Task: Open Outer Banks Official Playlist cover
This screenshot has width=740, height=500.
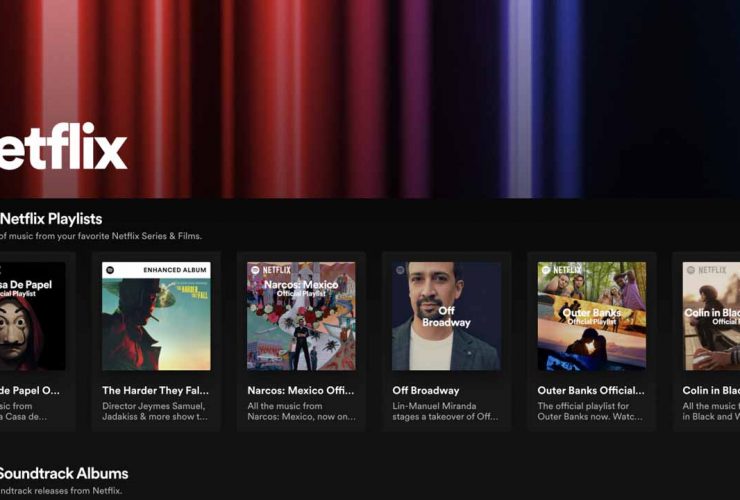Action: pyautogui.click(x=592, y=316)
